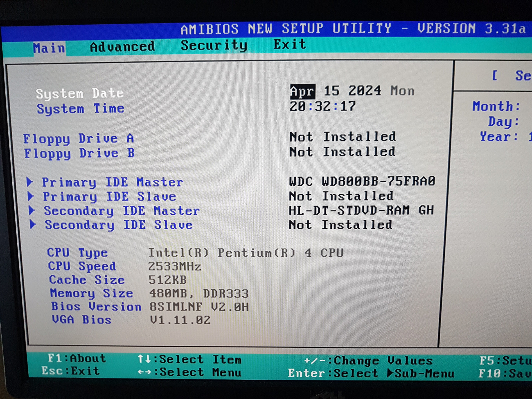
Task: Click 8SIMLNF V2.0H version text
Action: [199, 307]
